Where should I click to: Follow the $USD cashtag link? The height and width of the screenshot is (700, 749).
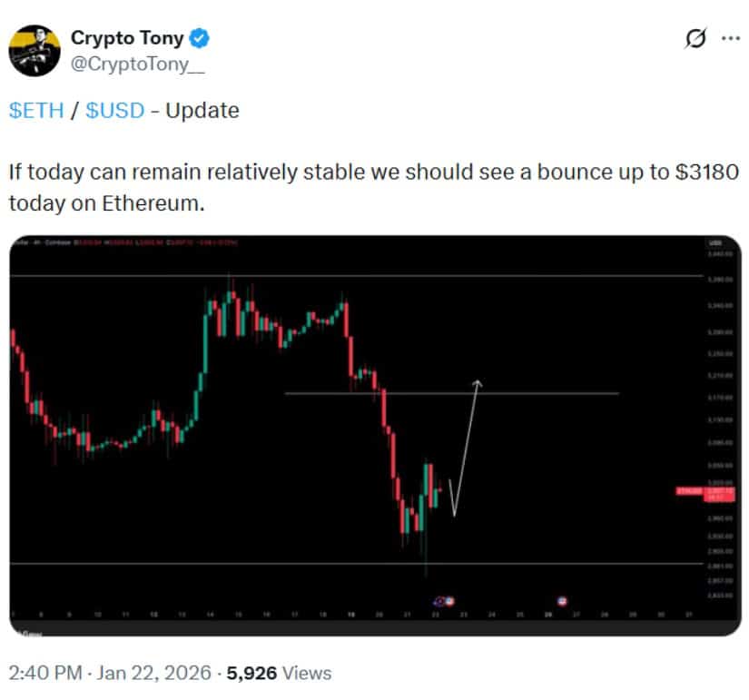click(x=113, y=111)
